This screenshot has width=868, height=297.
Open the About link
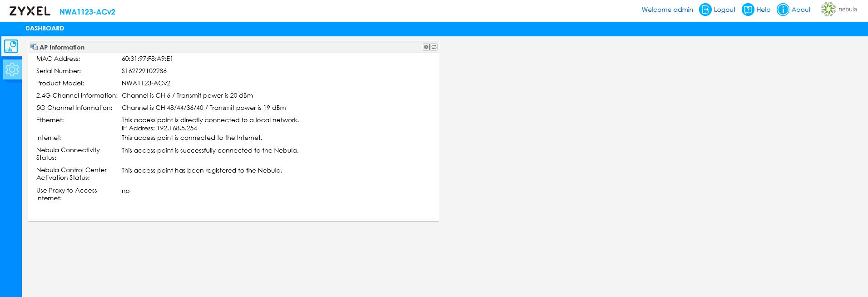click(801, 10)
